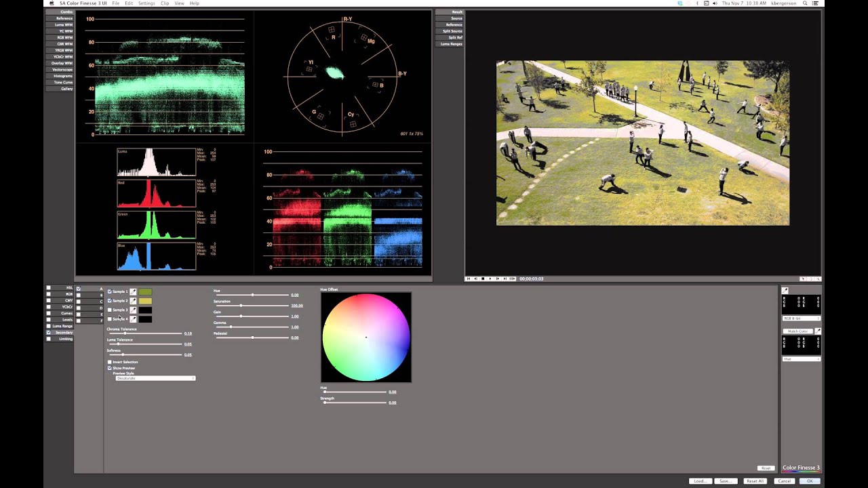Click the Sample 1 green color swatch

tap(145, 292)
